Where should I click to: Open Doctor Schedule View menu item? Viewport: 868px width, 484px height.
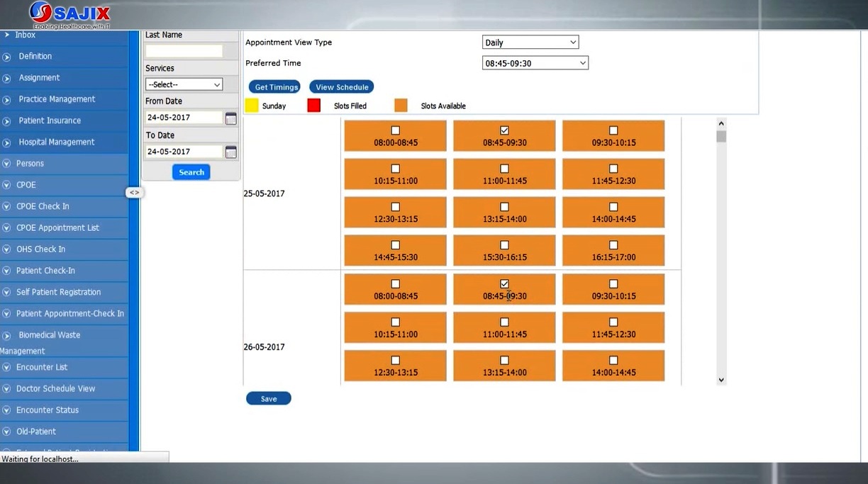(x=55, y=389)
